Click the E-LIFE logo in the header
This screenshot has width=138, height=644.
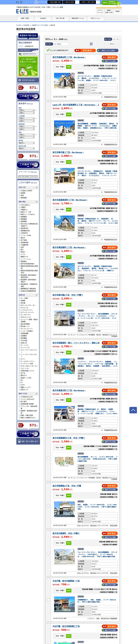coord(22,11)
